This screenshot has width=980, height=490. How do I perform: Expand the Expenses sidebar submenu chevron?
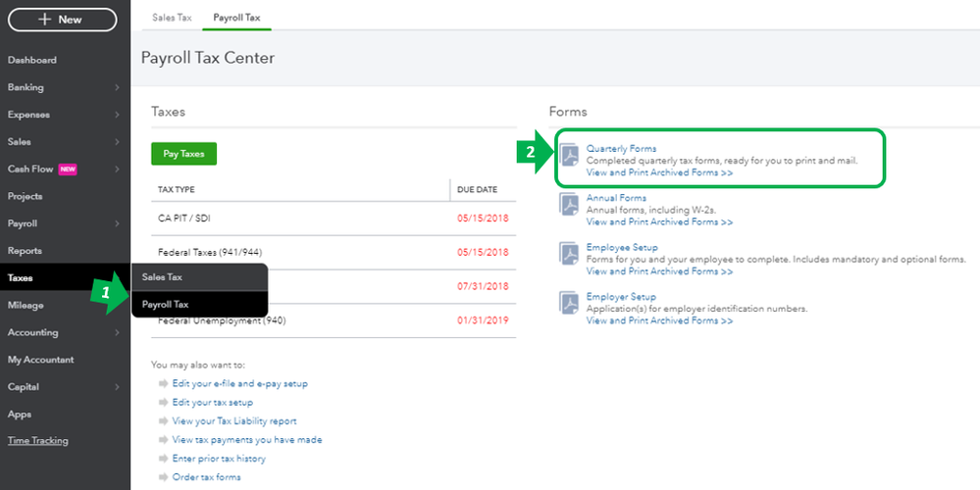117,115
